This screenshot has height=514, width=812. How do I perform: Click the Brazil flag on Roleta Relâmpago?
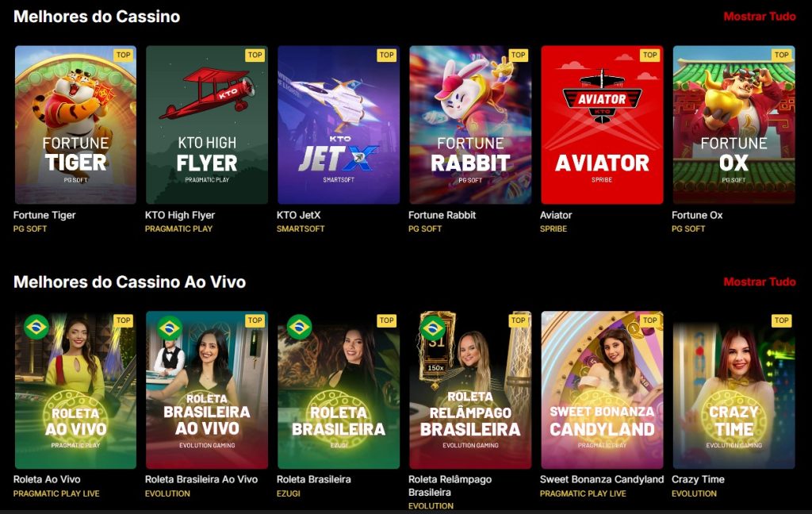click(x=432, y=328)
